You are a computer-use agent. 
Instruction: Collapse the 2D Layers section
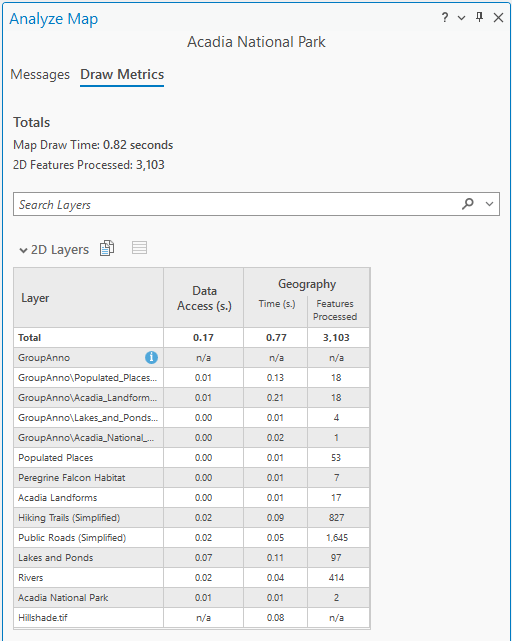click(23, 250)
